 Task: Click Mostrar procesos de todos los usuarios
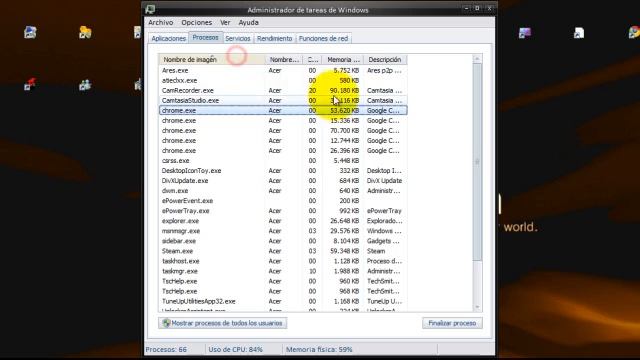[222, 323]
